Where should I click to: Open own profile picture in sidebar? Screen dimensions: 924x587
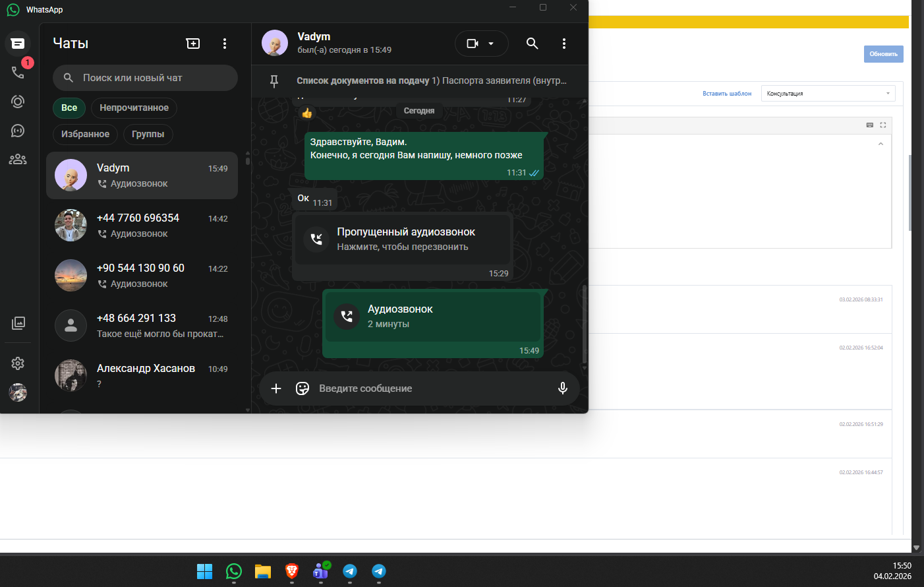tap(18, 392)
